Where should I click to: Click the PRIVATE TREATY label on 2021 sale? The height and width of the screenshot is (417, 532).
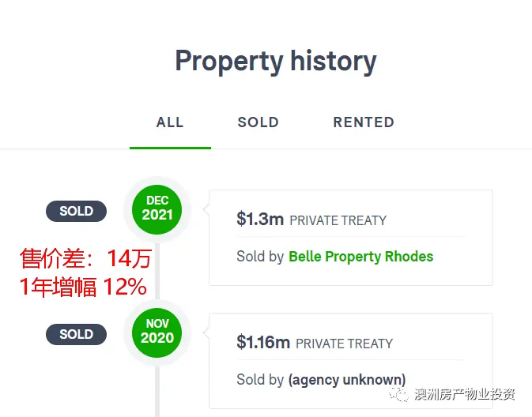pos(338,220)
